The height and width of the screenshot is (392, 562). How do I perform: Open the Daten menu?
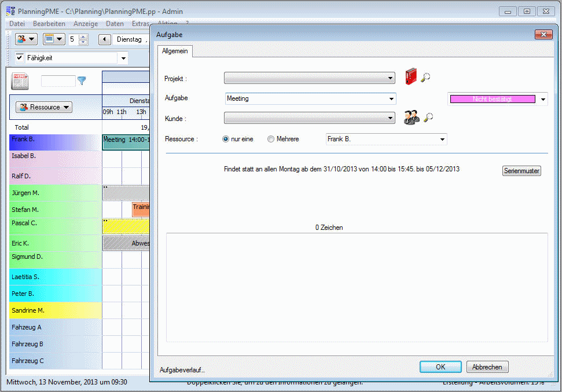tap(115, 24)
